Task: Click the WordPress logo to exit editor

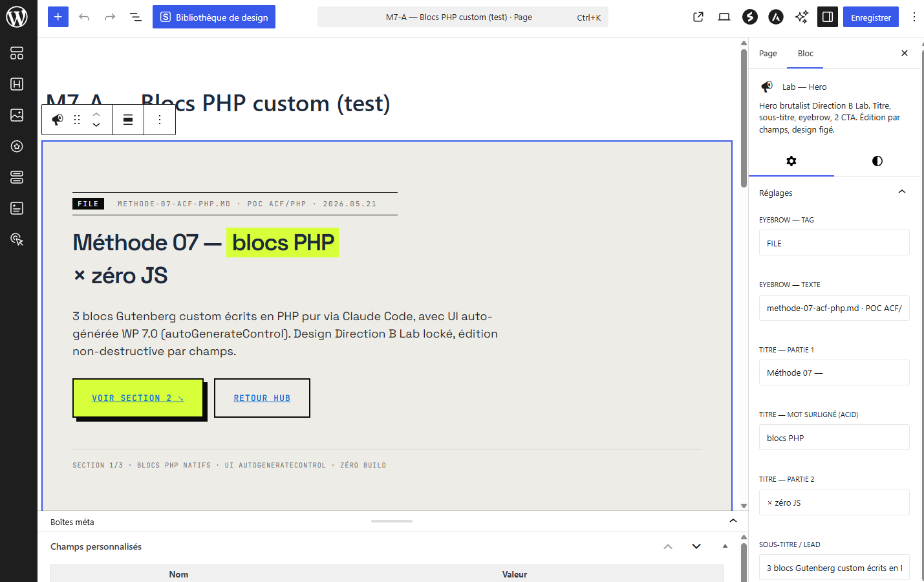Action: (17, 17)
